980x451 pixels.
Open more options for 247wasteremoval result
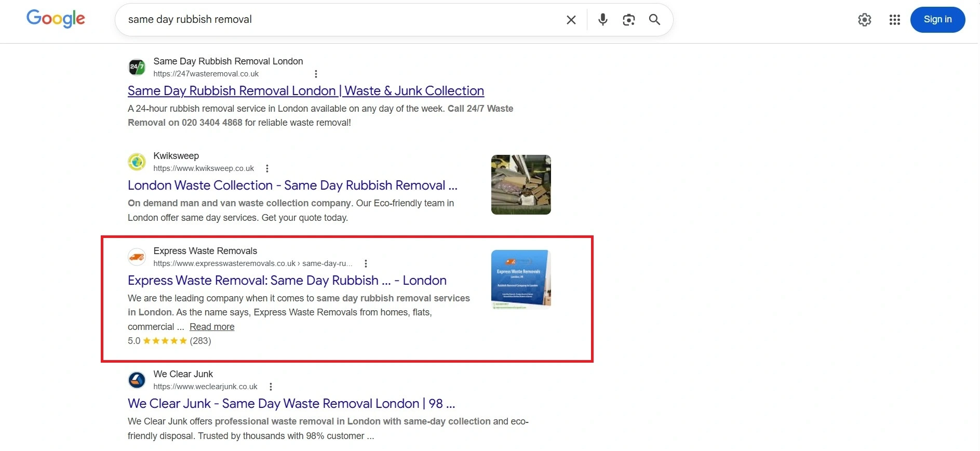316,74
